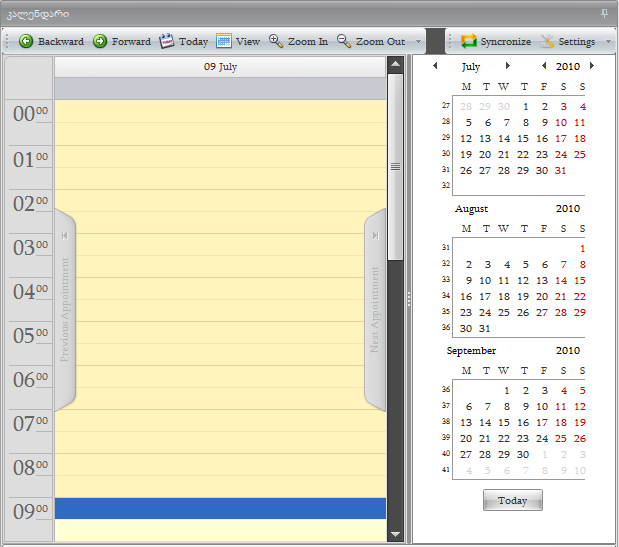Click the 09 July day header

tap(220, 67)
